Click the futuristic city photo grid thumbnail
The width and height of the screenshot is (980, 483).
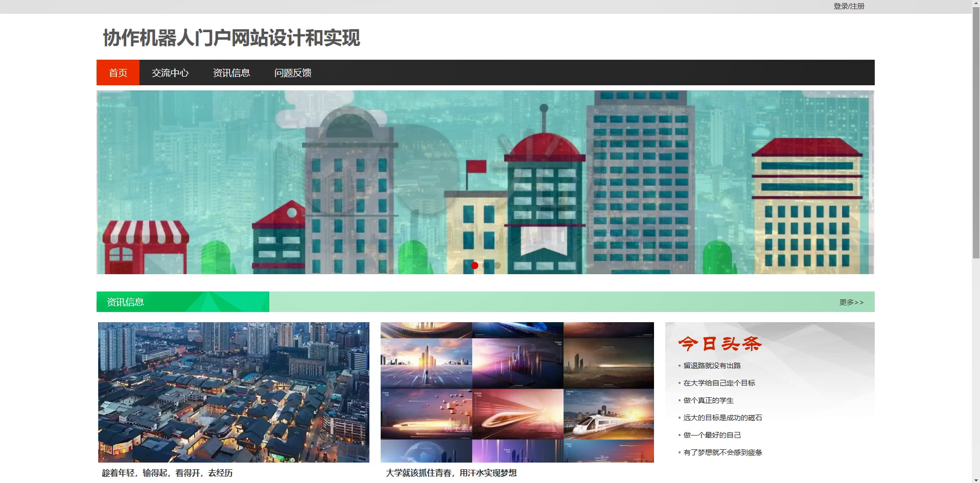(517, 392)
